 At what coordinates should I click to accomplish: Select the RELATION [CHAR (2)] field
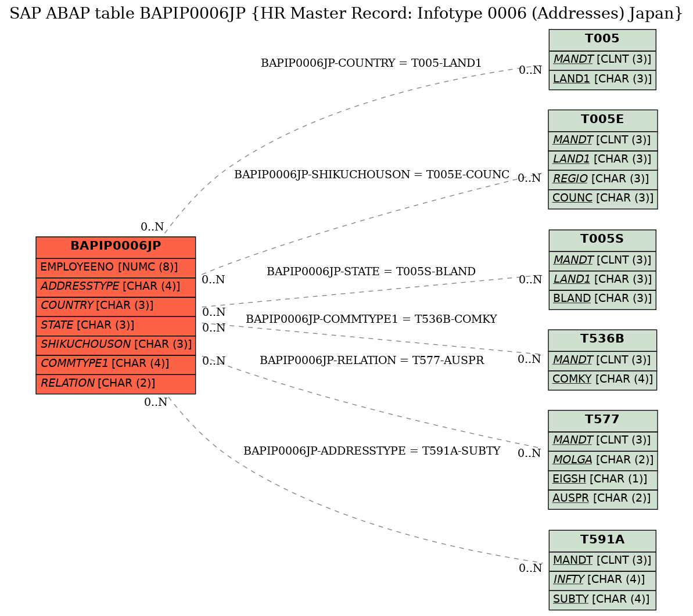(116, 384)
